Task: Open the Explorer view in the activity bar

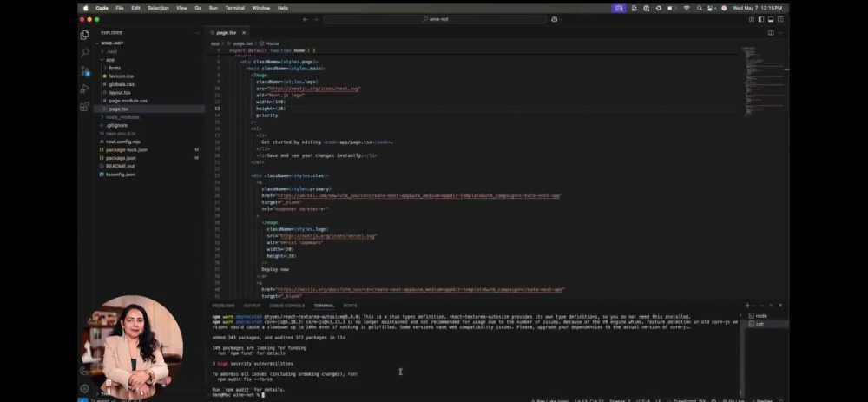Action: (x=85, y=35)
